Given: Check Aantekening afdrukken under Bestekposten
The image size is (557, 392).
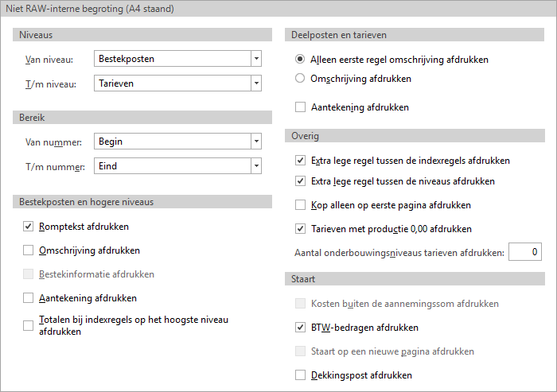Looking at the screenshot, I should tap(29, 298).
